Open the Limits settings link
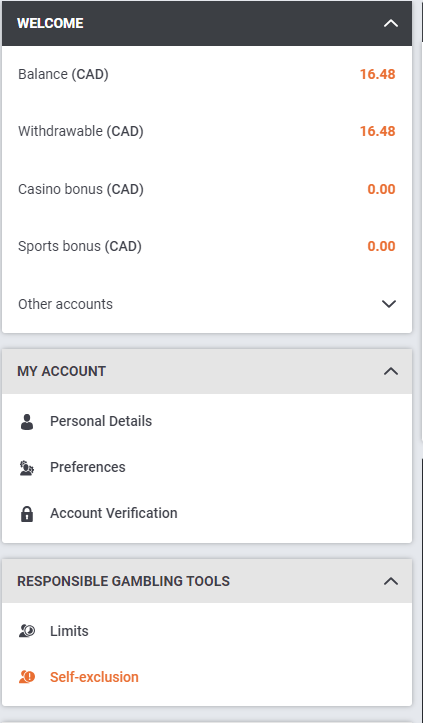 point(69,631)
